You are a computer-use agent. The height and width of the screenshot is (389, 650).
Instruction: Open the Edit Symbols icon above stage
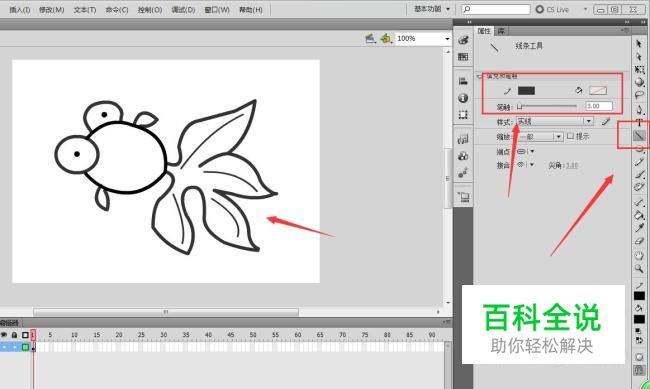386,39
